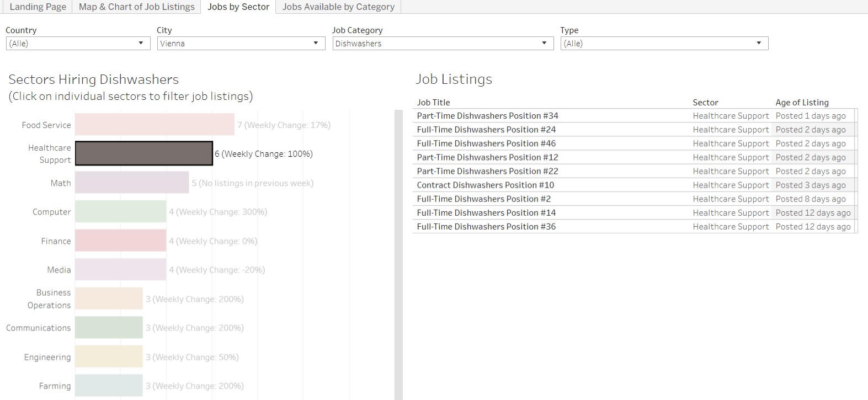Select the Business Operations bar
The width and height of the screenshot is (868, 400).
click(x=109, y=298)
